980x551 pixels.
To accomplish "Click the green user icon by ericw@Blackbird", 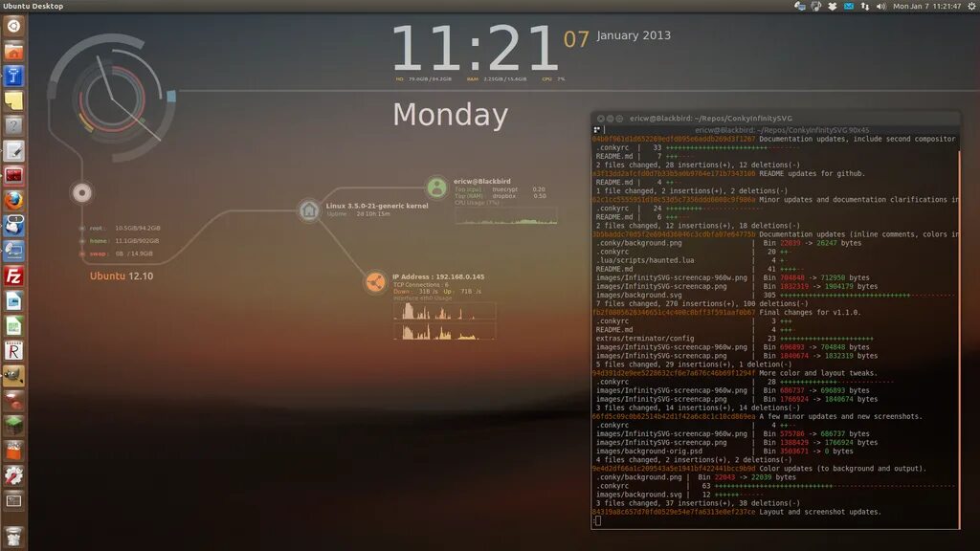I will click(436, 187).
